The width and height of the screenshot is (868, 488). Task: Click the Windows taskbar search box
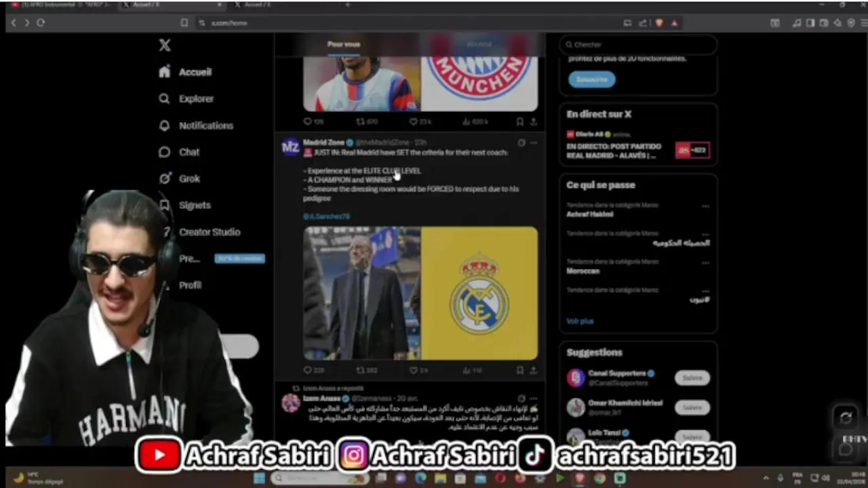pos(319,479)
